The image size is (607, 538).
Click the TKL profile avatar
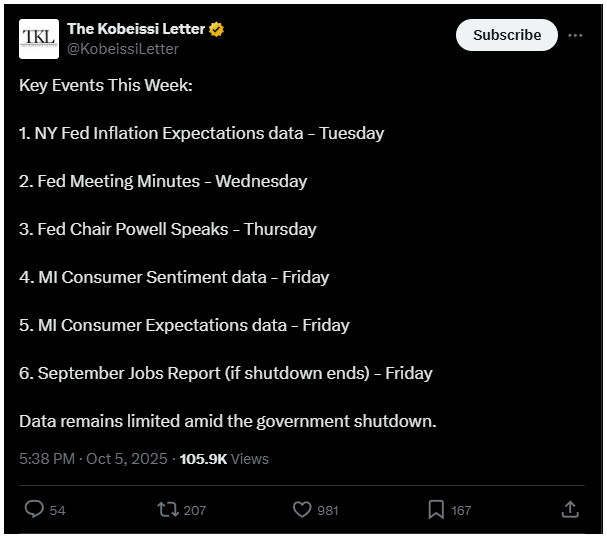pos(39,39)
